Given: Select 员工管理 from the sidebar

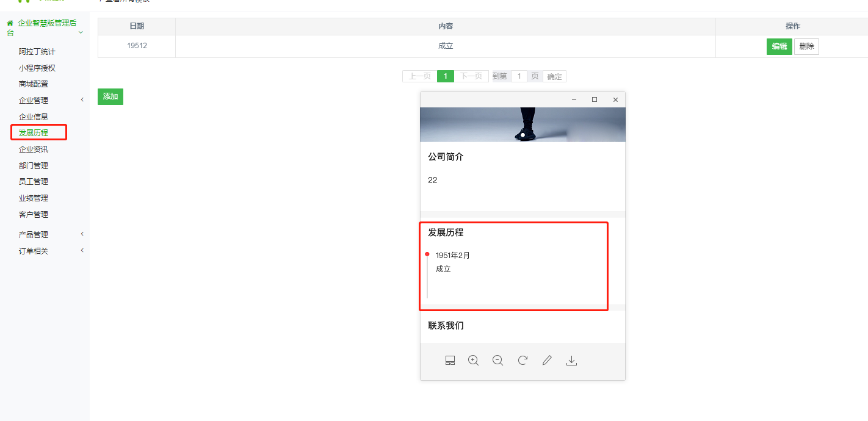Looking at the screenshot, I should [34, 182].
